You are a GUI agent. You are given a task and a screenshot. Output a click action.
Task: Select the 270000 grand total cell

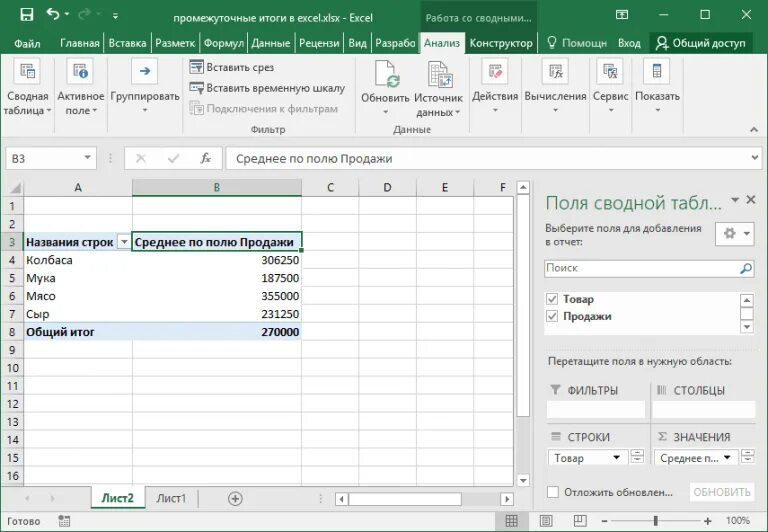click(x=216, y=332)
